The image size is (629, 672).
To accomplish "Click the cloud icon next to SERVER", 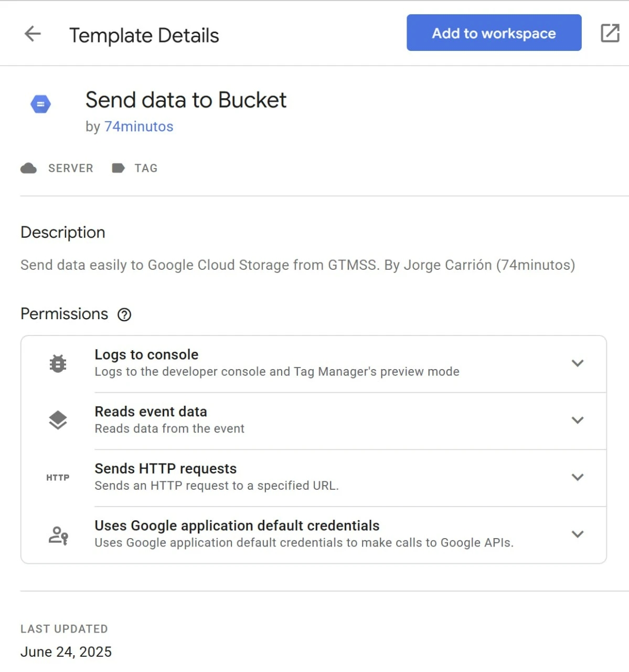I will pos(28,168).
